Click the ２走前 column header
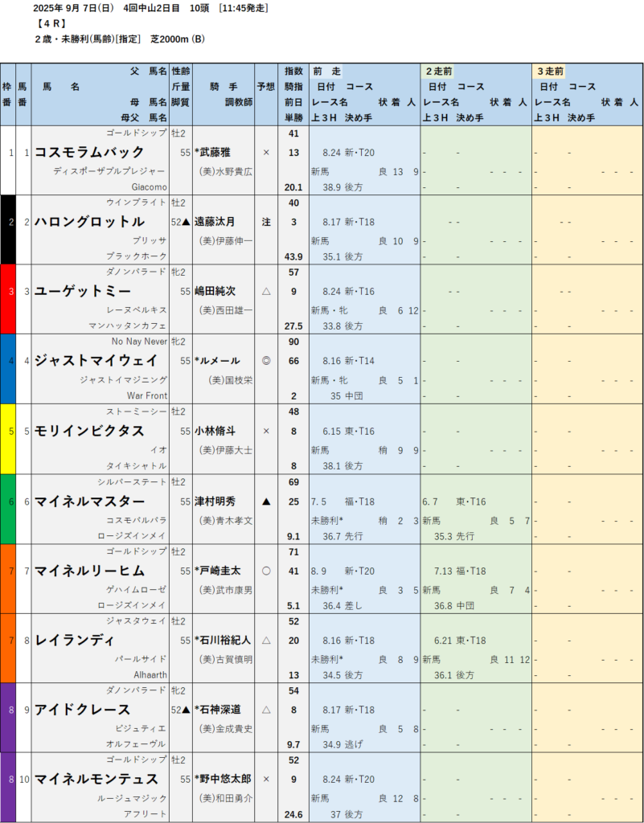This screenshot has height=823, width=644. click(439, 72)
